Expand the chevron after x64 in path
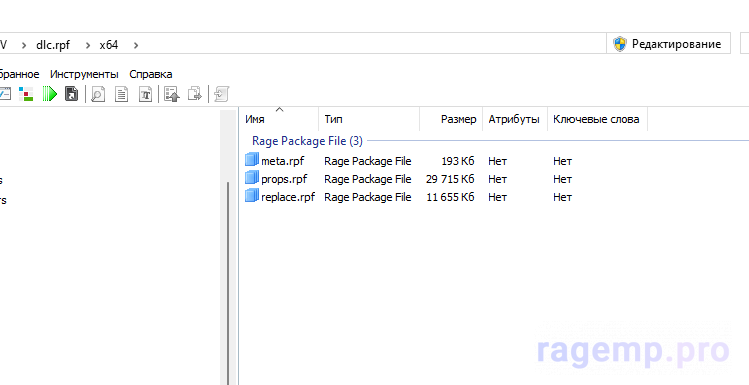 click(x=136, y=45)
